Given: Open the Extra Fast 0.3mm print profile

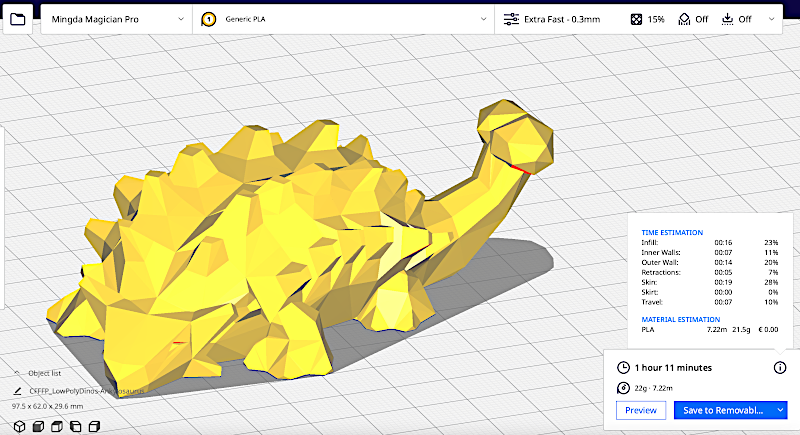Looking at the screenshot, I should 562,19.
